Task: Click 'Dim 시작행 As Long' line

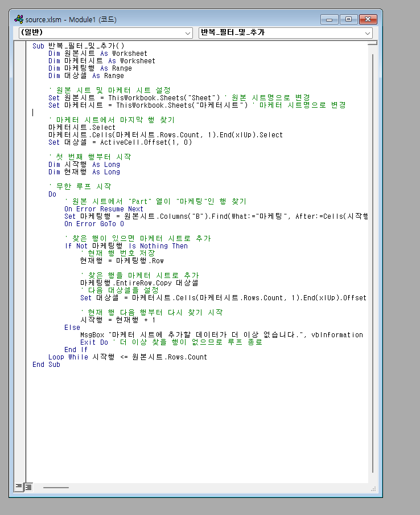Action: tap(84, 165)
